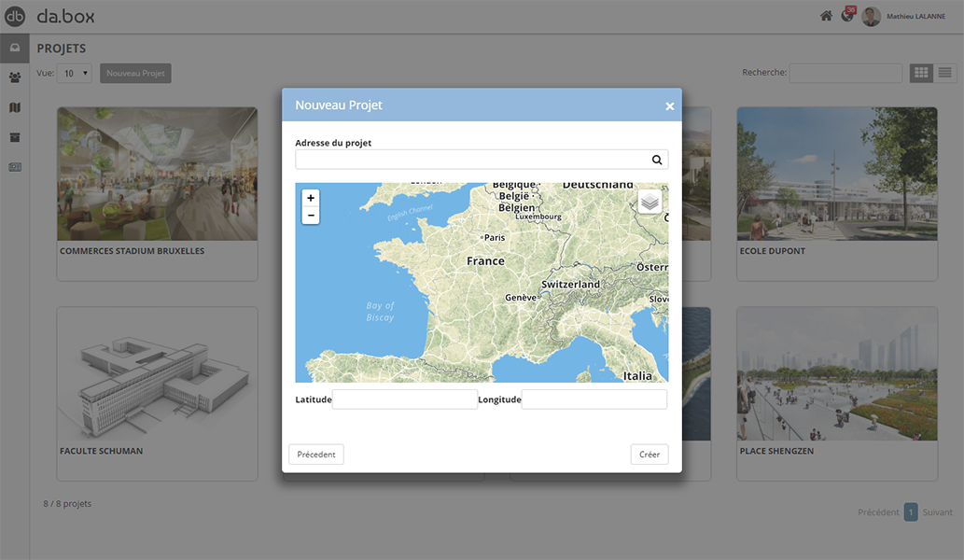
Task: Click the Recherche search field
Action: 845,73
